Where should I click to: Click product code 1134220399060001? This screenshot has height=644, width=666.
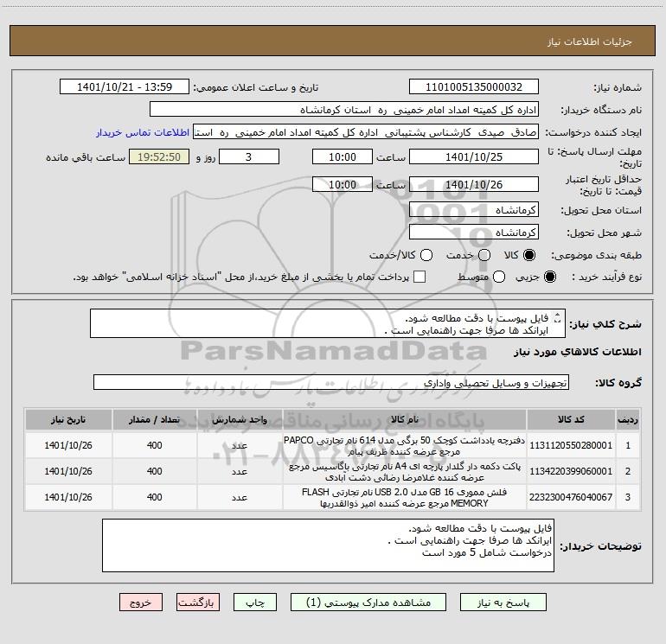click(571, 471)
